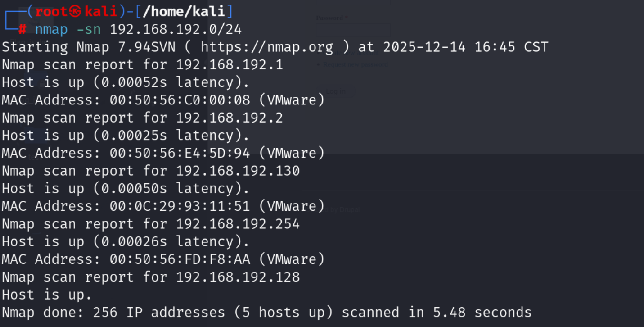Image resolution: width=644 pixels, height=327 pixels.
Task: Click the faint "Request new password" link
Action: point(356,65)
